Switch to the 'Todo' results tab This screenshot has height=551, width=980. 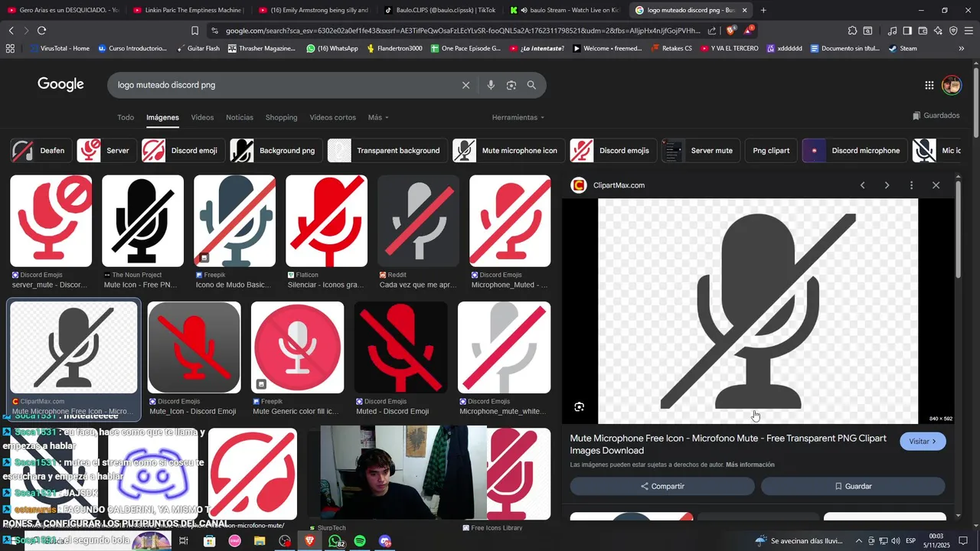tap(126, 117)
